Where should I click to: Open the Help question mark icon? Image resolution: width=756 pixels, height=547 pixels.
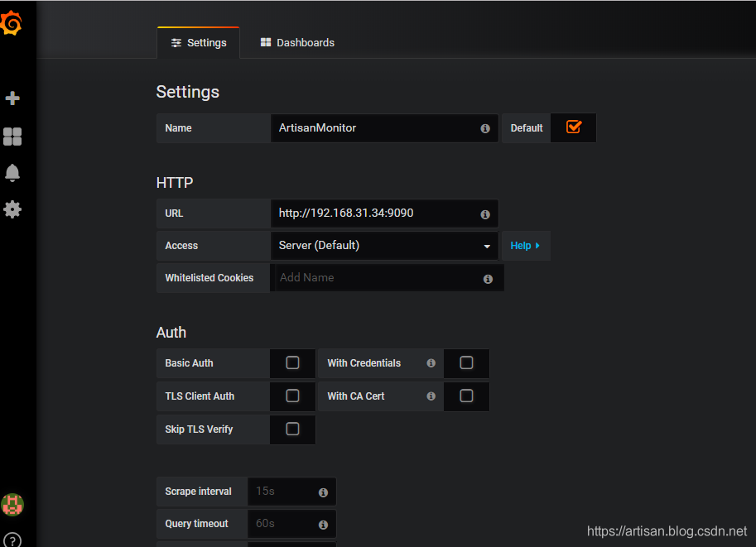tap(12, 540)
